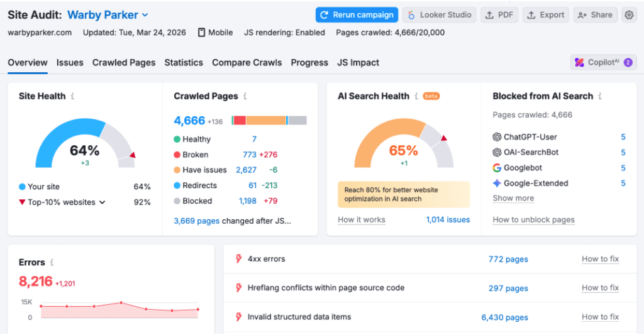Viewport: 644px width, 335px height.
Task: Click the Blocked from AI Search info icon
Action: pyautogui.click(x=600, y=96)
